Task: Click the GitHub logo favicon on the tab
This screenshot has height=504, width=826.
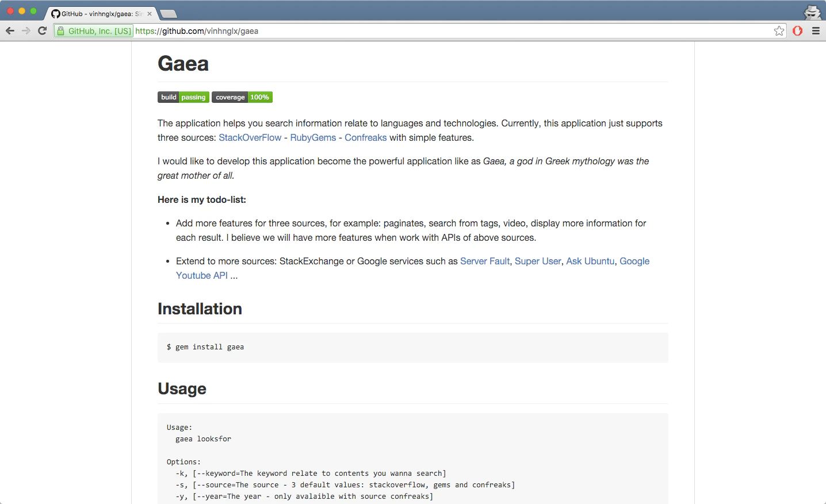Action: (x=55, y=13)
